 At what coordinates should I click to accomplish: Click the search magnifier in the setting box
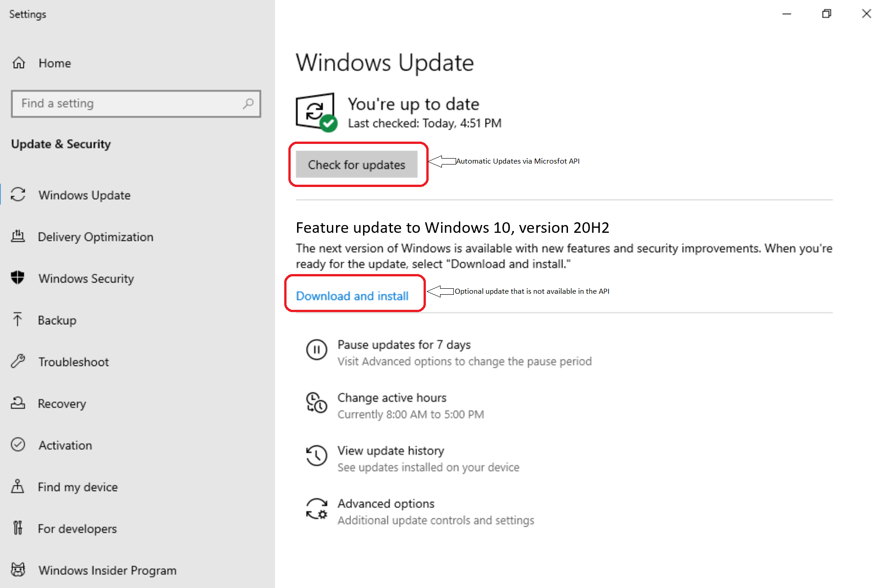(248, 104)
